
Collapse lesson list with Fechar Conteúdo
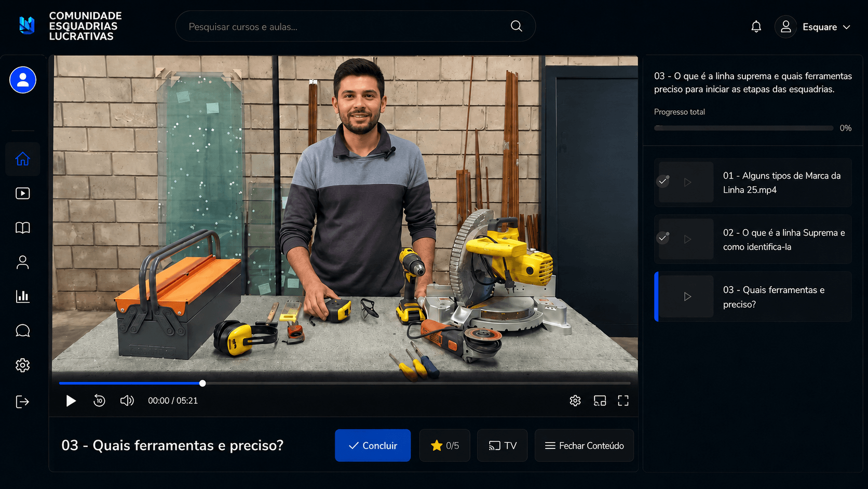(584, 445)
